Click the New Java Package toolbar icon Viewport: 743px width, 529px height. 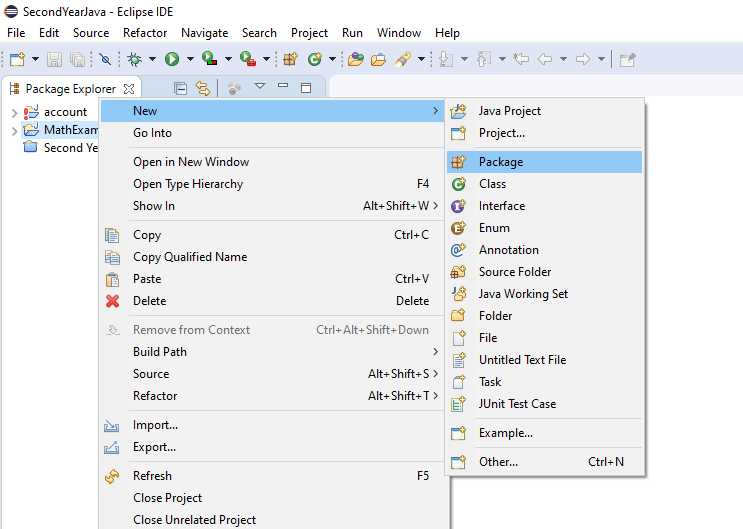[x=290, y=59]
